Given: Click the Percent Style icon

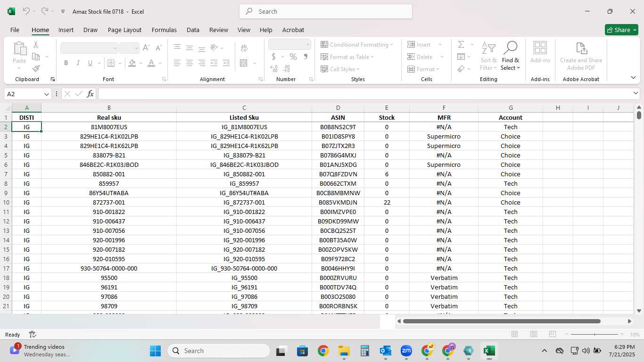Looking at the screenshot, I should click(293, 57).
